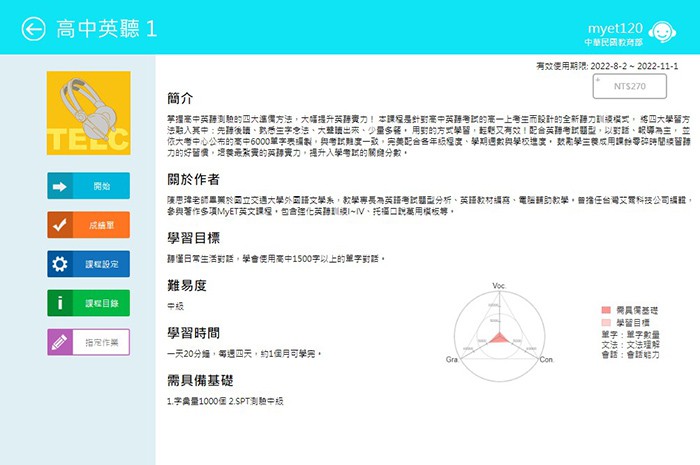This screenshot has width=700, height=465.
Task: Click the arrow icon on 開始
Action: coord(60,186)
